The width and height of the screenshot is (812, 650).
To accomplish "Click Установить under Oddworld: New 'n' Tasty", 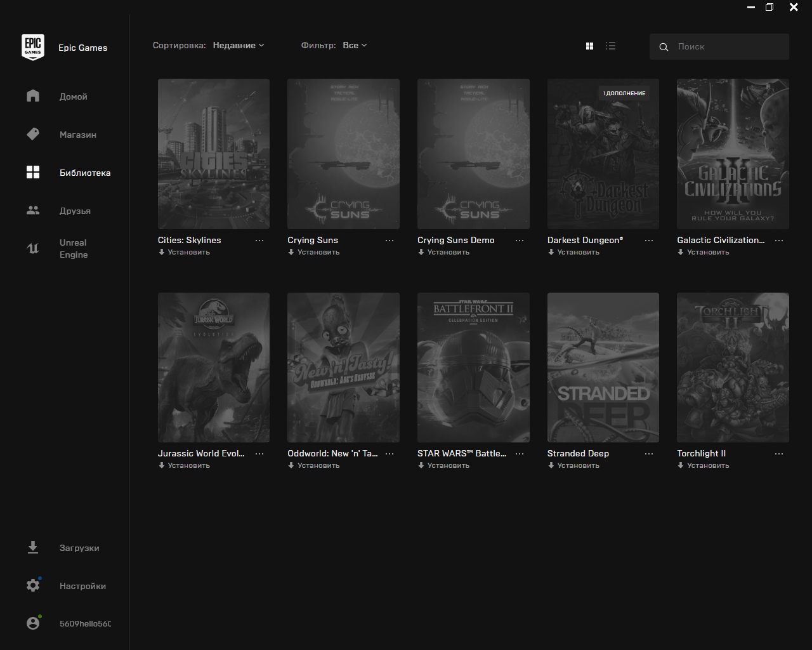I will pos(314,465).
